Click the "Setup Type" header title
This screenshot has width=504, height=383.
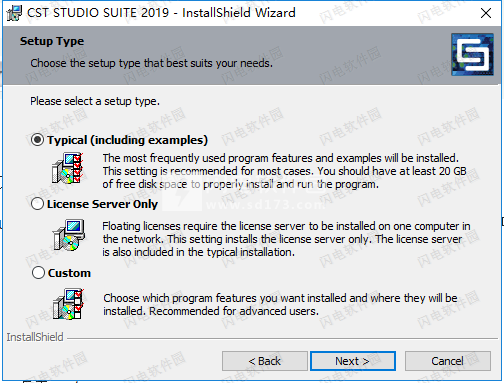(x=52, y=41)
